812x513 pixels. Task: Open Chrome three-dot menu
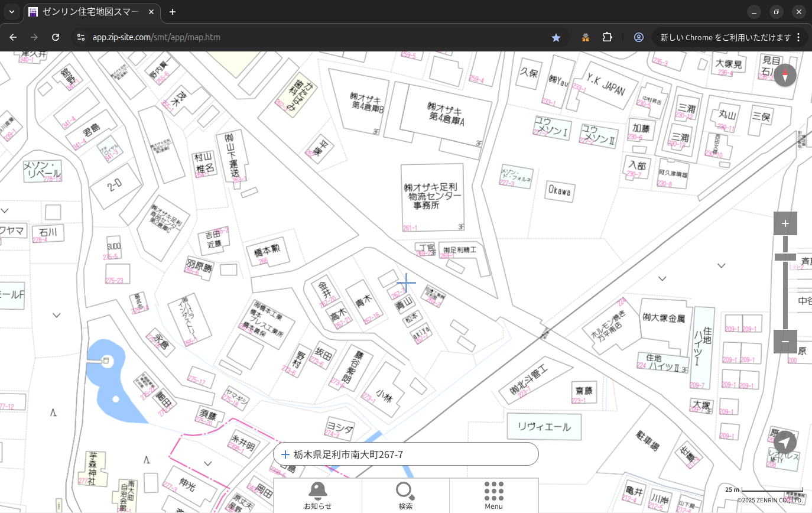pyautogui.click(x=799, y=37)
